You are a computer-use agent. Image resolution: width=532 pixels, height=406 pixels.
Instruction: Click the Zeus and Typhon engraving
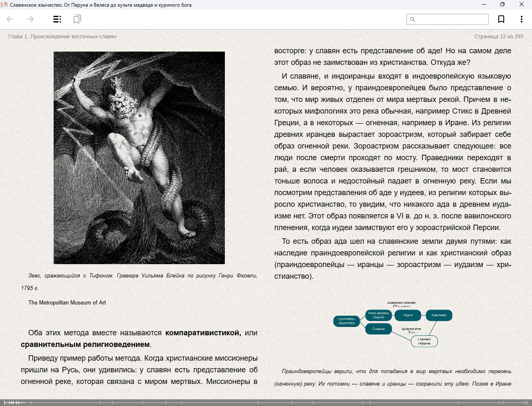(x=139, y=158)
